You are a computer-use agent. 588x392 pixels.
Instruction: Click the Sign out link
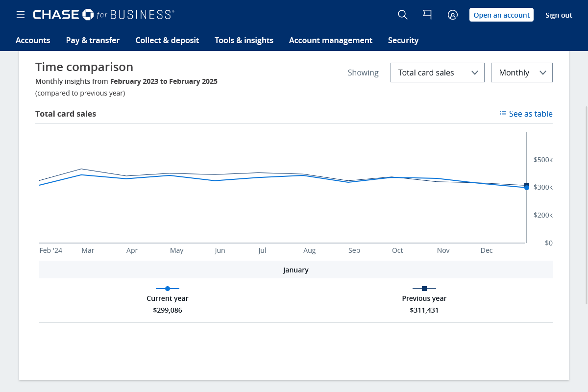pos(559,15)
